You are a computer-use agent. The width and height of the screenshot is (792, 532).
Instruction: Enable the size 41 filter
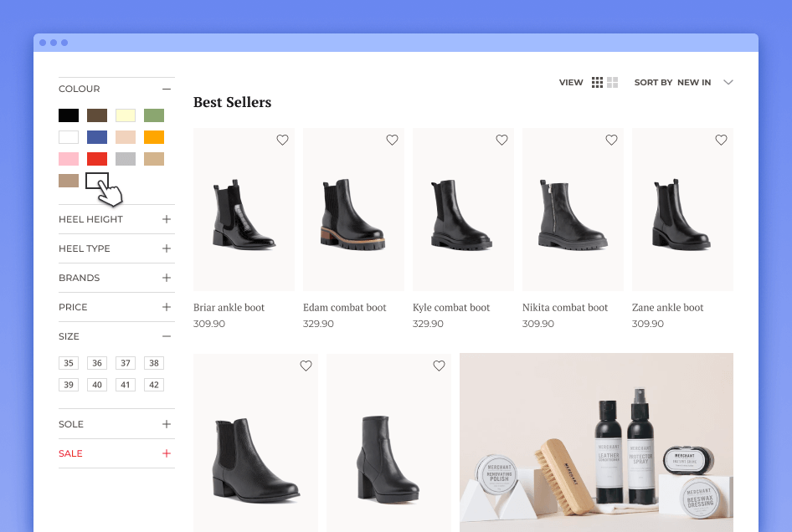pos(126,384)
